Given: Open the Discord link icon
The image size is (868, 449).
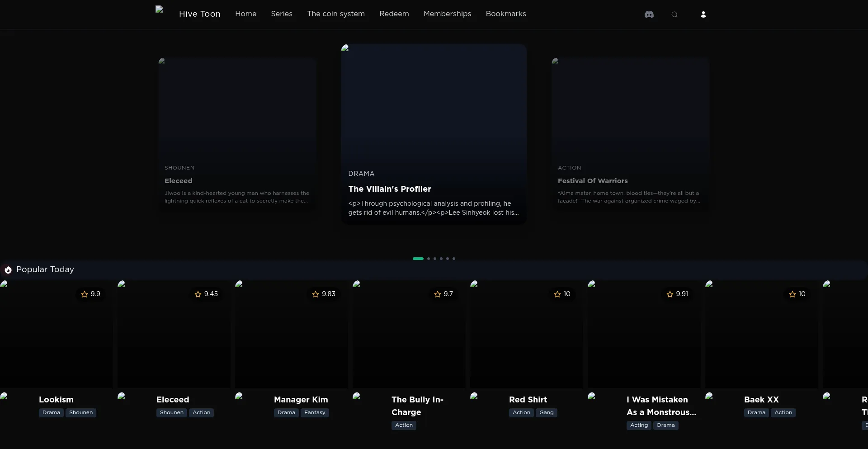Looking at the screenshot, I should click(649, 14).
